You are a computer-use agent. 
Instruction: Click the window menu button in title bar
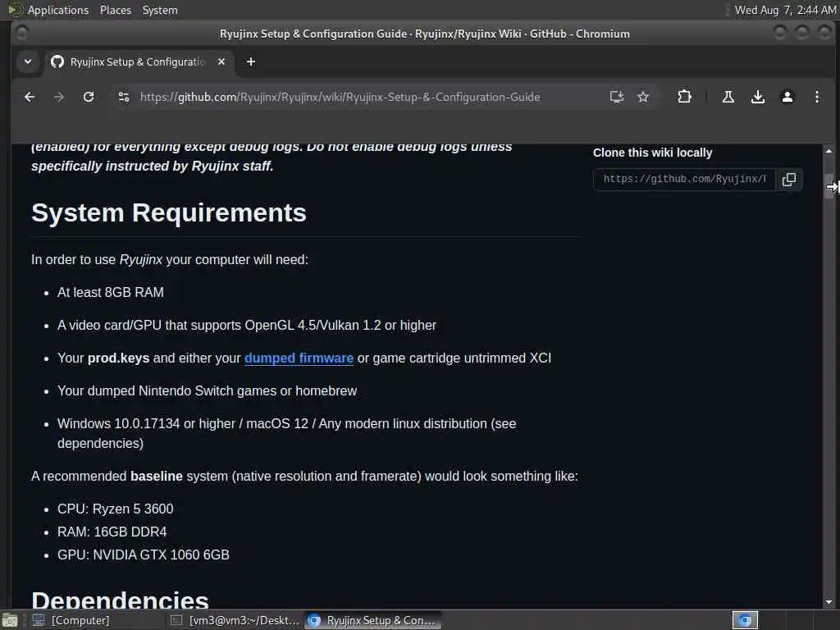(x=22, y=33)
